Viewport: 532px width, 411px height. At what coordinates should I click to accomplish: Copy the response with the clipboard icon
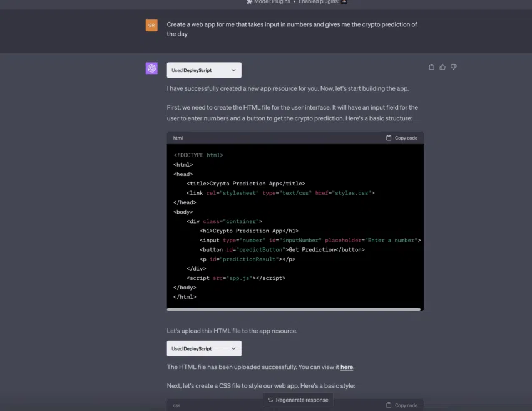(x=431, y=67)
